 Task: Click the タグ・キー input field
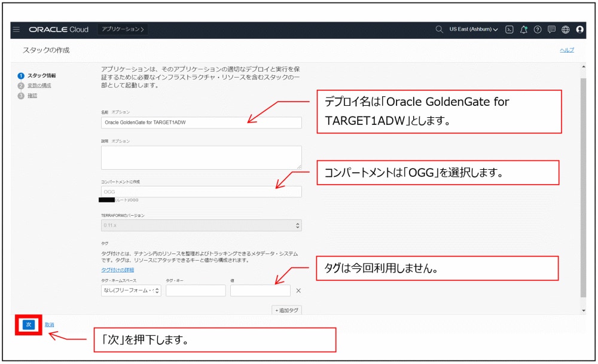[x=196, y=290]
